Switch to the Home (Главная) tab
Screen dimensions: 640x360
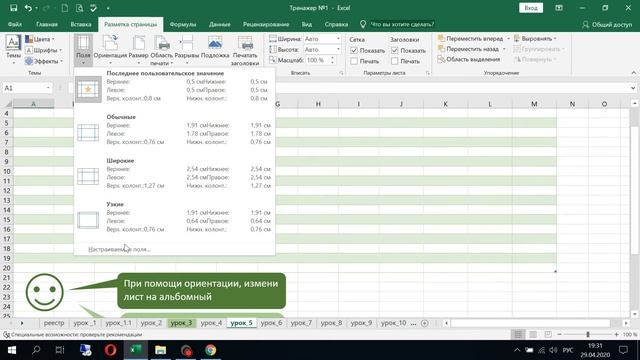click(x=47, y=24)
